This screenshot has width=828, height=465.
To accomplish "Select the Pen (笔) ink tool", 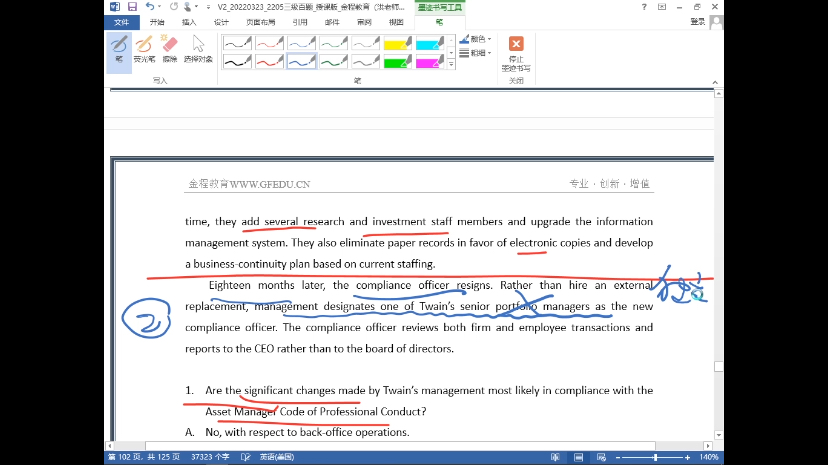I will pyautogui.click(x=118, y=48).
